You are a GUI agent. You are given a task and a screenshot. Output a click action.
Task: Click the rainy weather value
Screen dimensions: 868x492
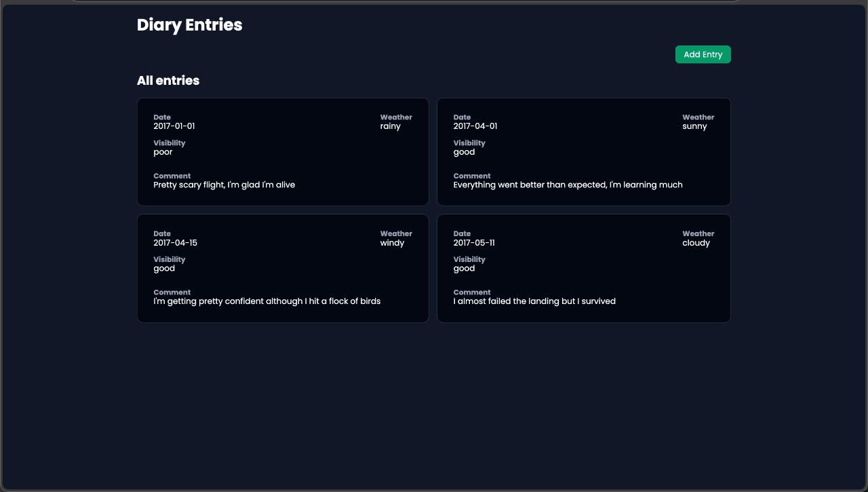[x=391, y=126]
